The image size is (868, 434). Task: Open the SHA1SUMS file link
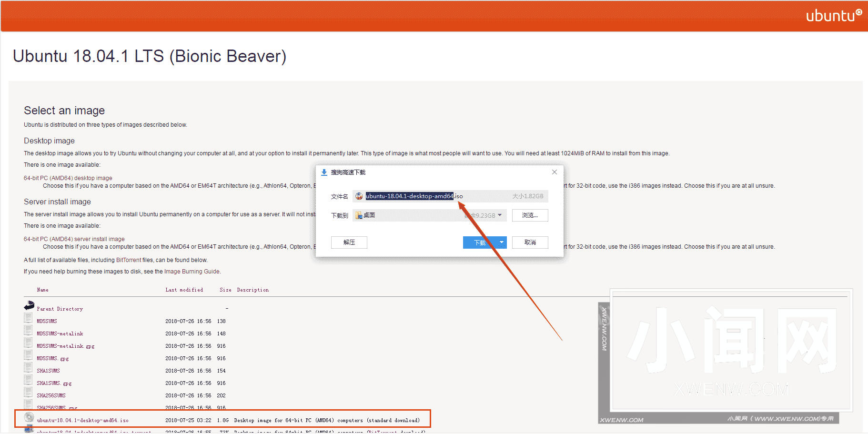click(x=48, y=371)
